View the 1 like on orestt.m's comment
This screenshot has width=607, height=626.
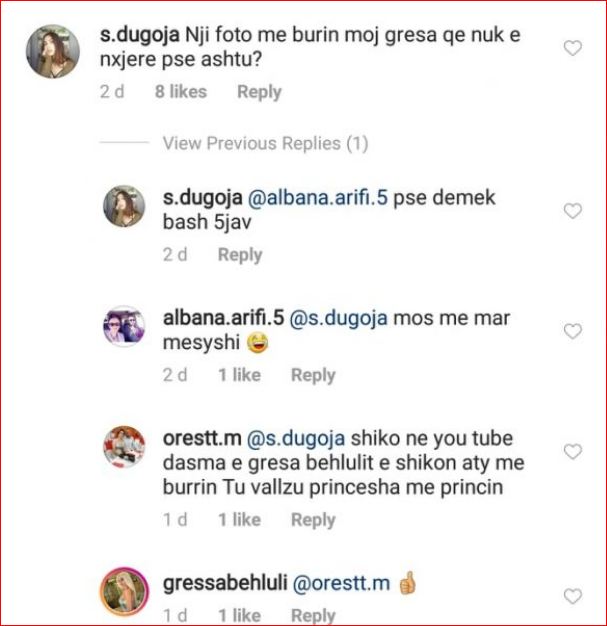(240, 520)
